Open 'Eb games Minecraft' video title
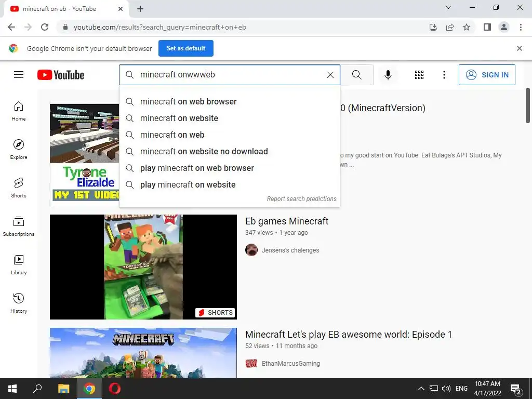Screen dimensions: 532x399 pos(287,221)
